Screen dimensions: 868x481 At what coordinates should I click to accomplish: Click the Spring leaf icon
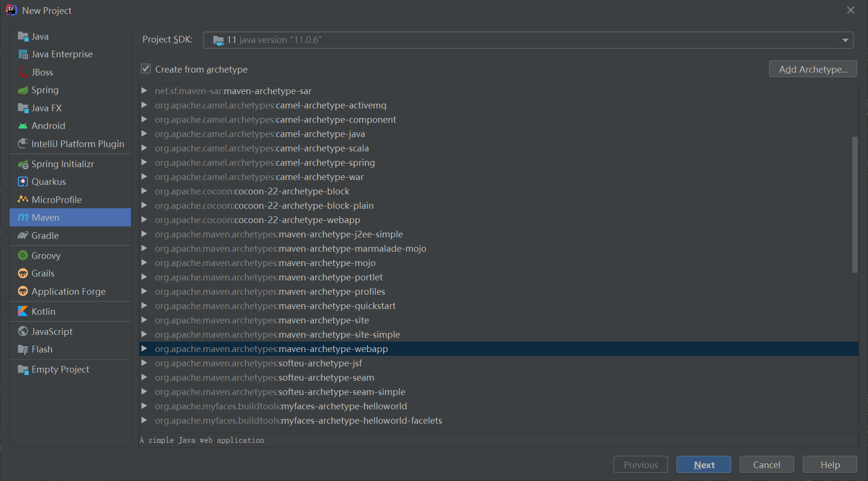(23, 90)
